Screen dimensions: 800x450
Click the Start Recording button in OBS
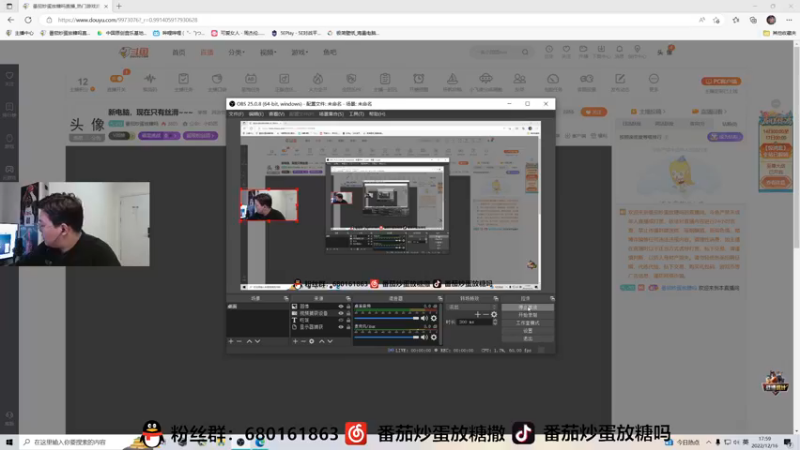pos(528,315)
